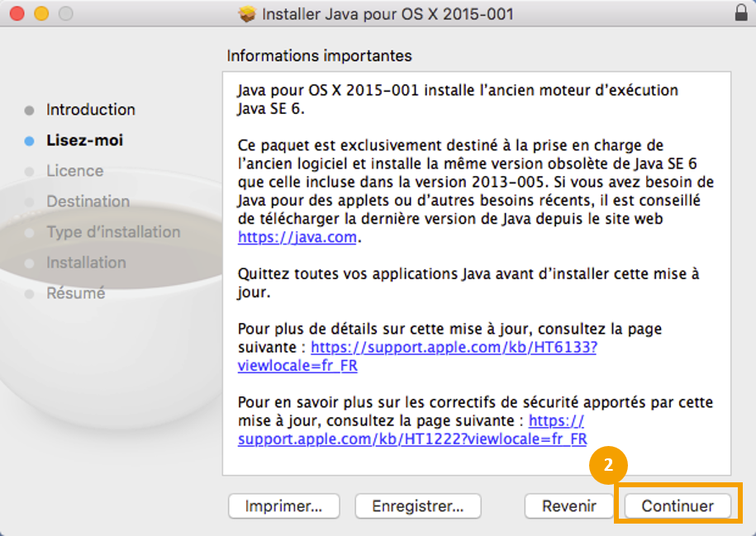Click the paragraph starting 'Ce paquet est exclusivement'
This screenshot has width=756, height=536.
click(x=476, y=191)
